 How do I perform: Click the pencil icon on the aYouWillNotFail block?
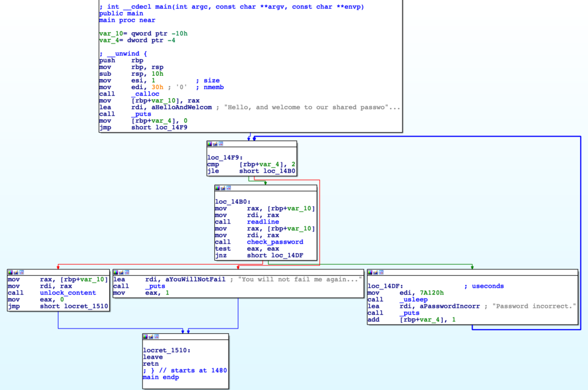tap(122, 272)
